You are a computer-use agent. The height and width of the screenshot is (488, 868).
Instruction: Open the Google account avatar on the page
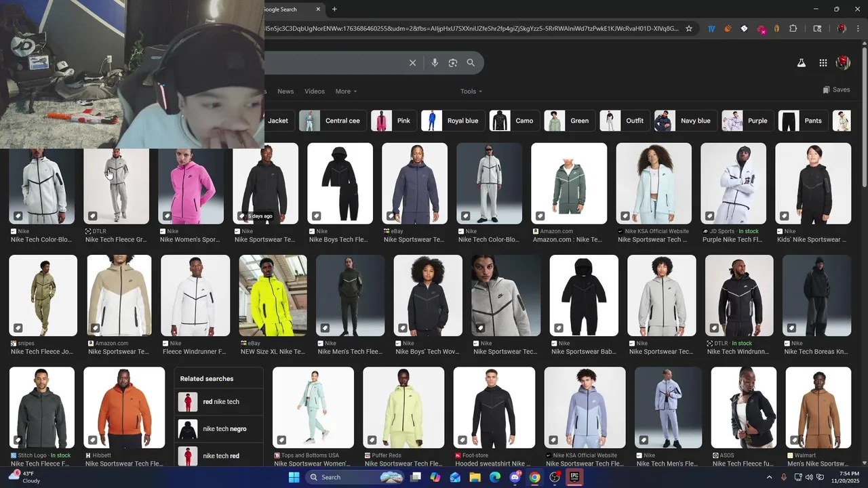click(843, 63)
